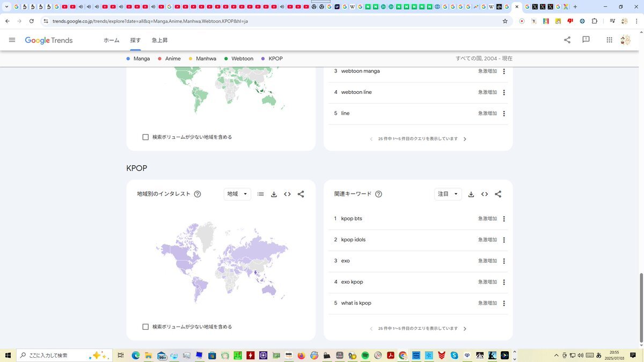The height and width of the screenshot is (362, 644).
Task: Select the Webtoon legend item
Action: (239, 58)
